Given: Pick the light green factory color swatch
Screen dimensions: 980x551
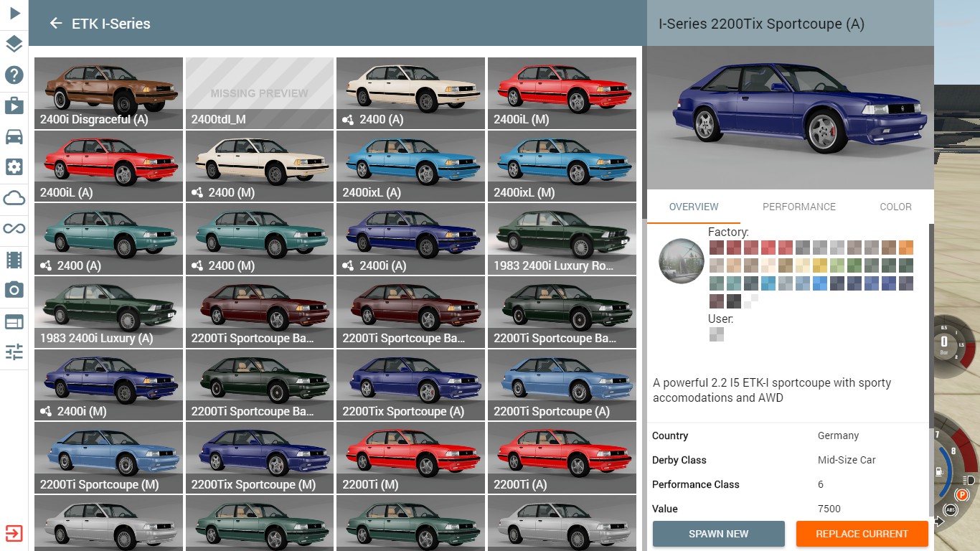Looking at the screenshot, I should click(837, 265).
